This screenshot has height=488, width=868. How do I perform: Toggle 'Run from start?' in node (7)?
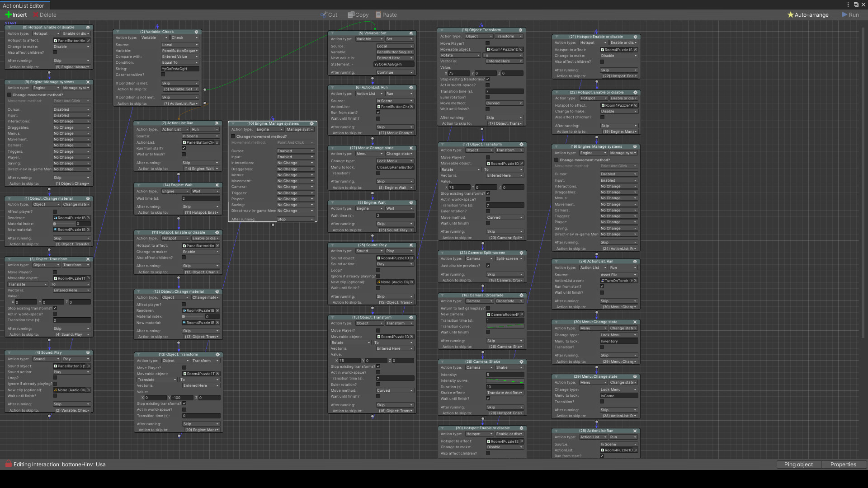point(184,148)
